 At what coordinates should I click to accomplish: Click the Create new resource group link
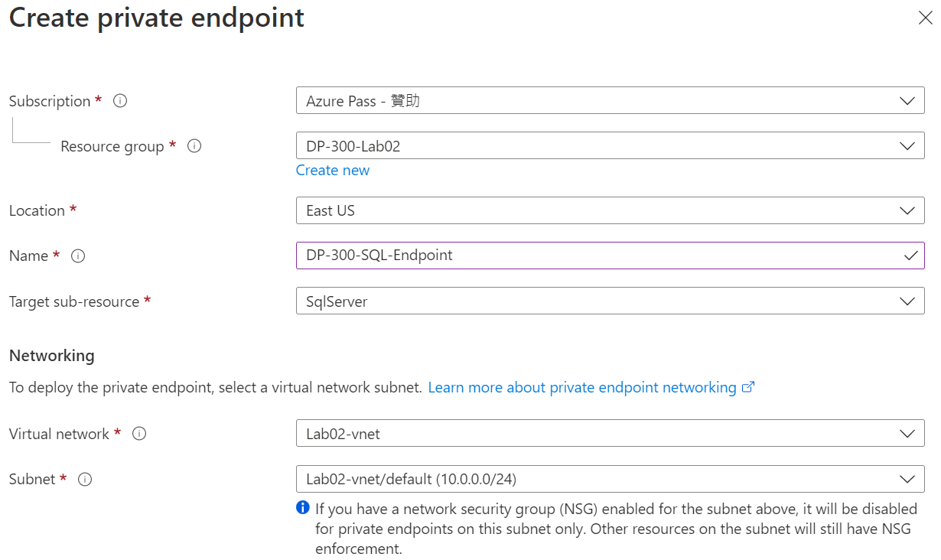click(333, 171)
